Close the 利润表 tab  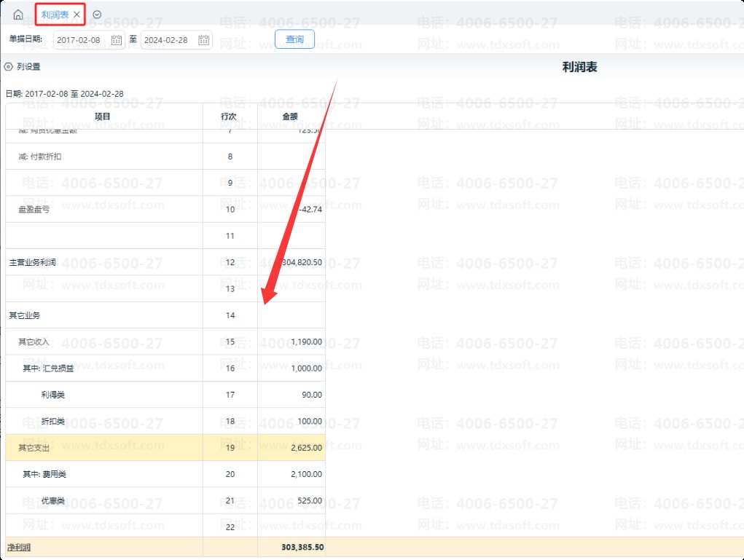coord(77,15)
